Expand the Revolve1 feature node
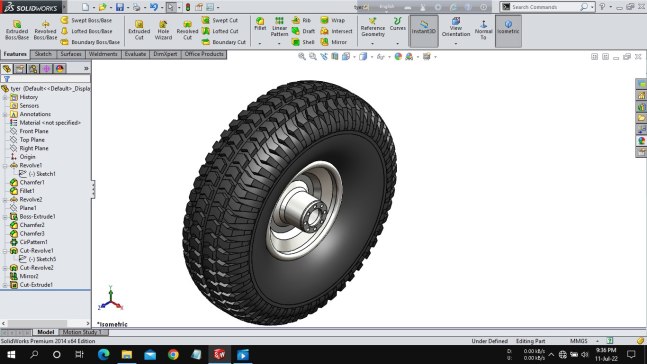Viewport: 647px width, 364px height. 5,165
